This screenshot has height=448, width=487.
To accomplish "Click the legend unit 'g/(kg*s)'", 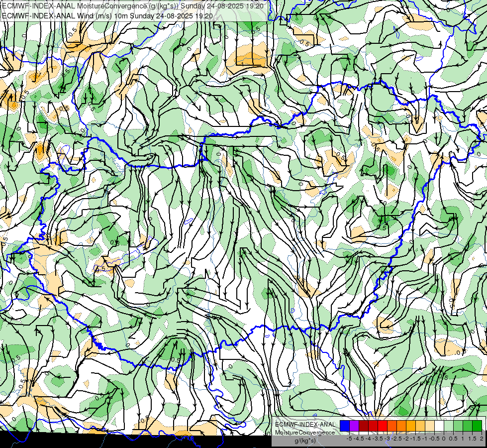I will tap(305, 441).
